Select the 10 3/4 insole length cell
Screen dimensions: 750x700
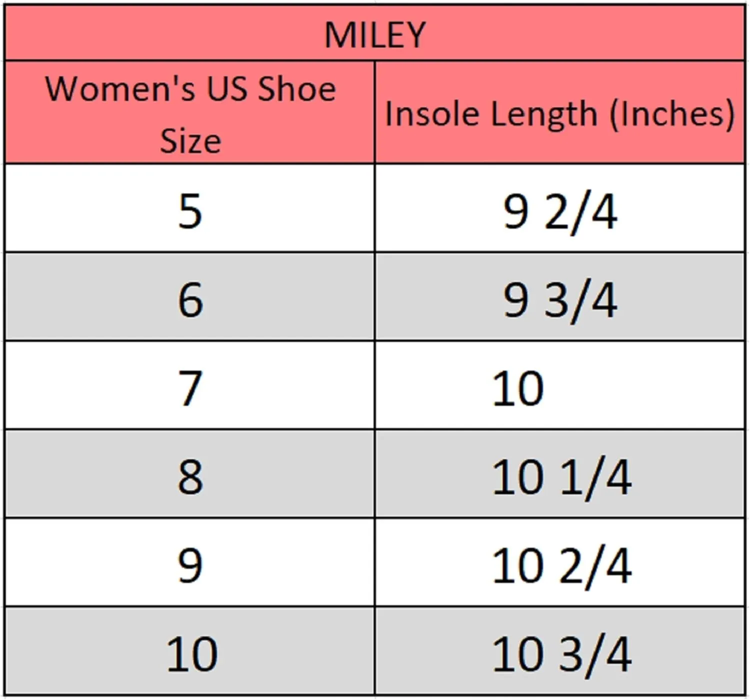560,651
